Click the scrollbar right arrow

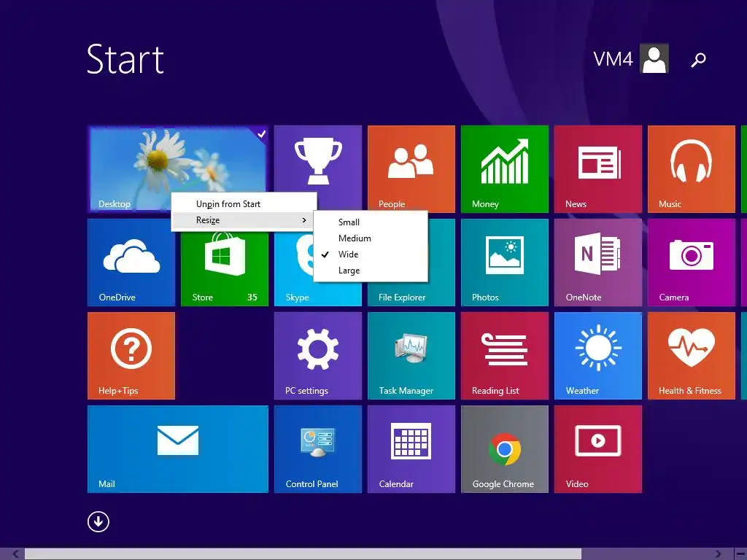(x=718, y=554)
